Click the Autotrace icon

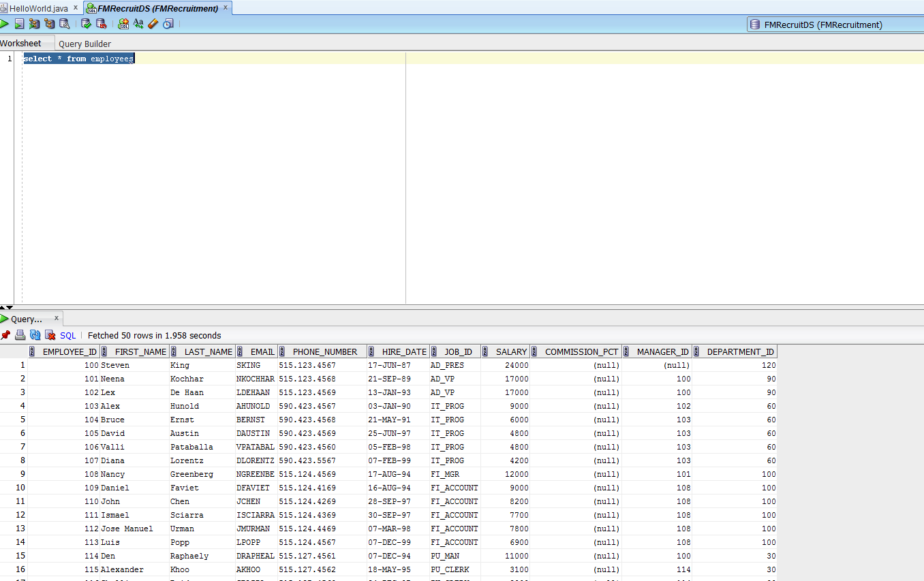pyautogui.click(x=34, y=23)
